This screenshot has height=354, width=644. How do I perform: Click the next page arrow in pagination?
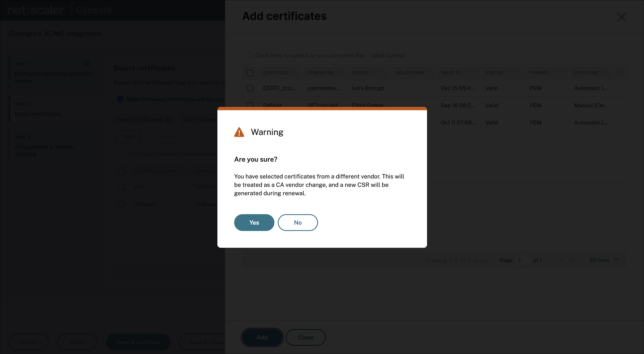tap(572, 260)
